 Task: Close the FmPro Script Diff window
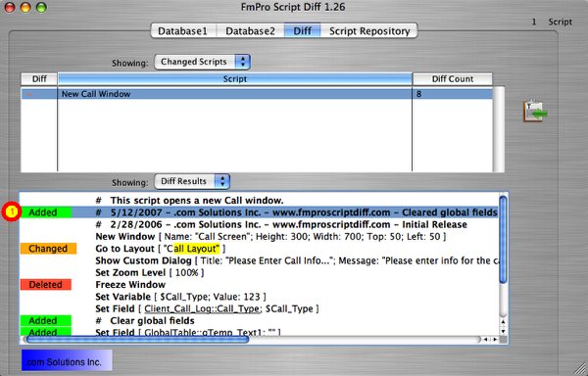pyautogui.click(x=9, y=7)
